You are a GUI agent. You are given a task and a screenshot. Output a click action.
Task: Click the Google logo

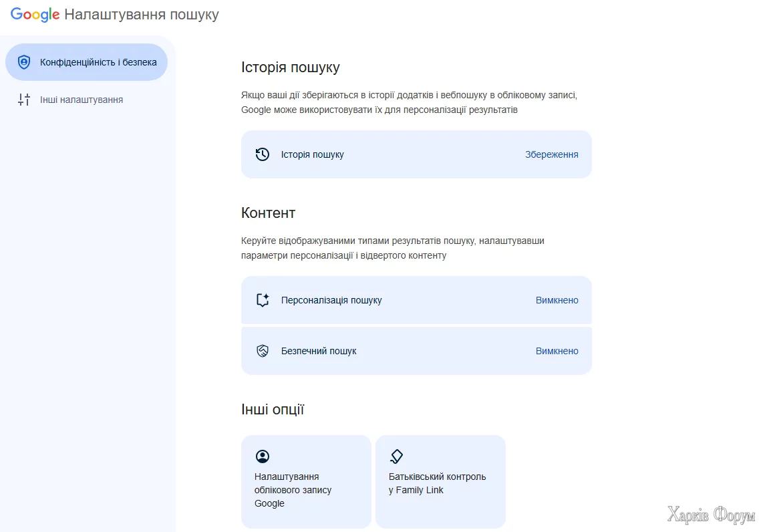click(35, 15)
